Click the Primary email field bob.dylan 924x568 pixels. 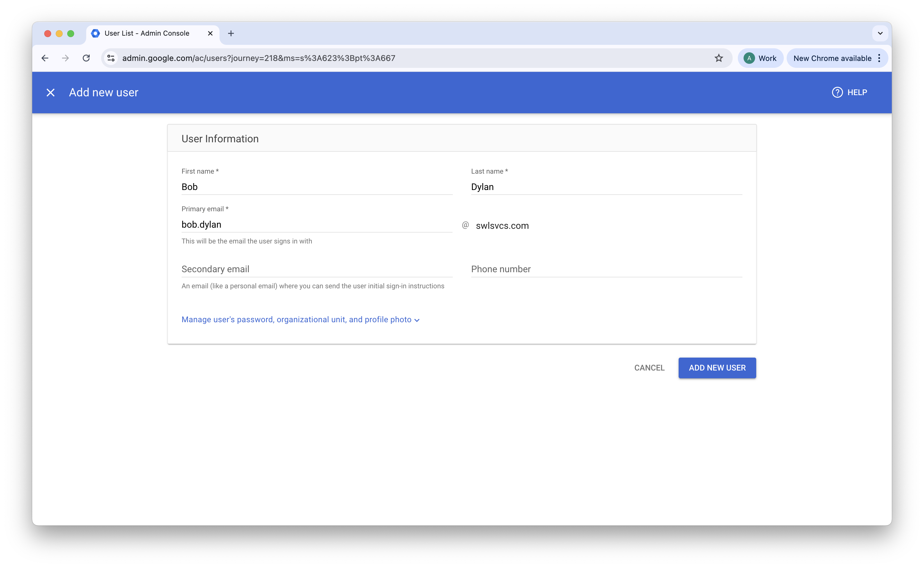tap(317, 225)
